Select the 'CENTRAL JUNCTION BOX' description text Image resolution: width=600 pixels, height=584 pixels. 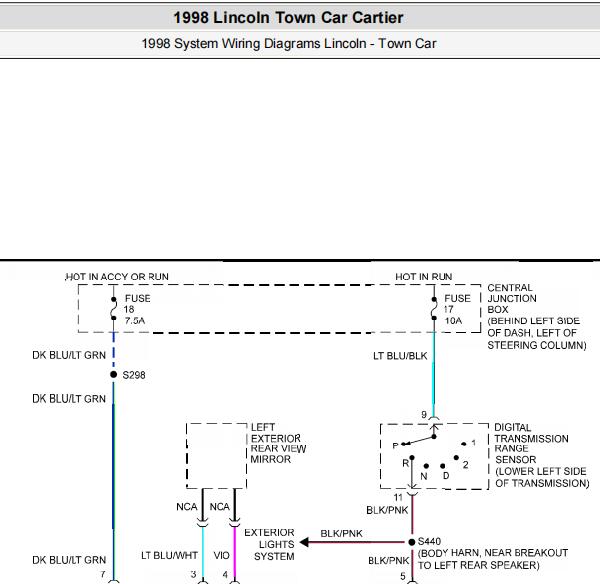pyautogui.click(x=536, y=316)
